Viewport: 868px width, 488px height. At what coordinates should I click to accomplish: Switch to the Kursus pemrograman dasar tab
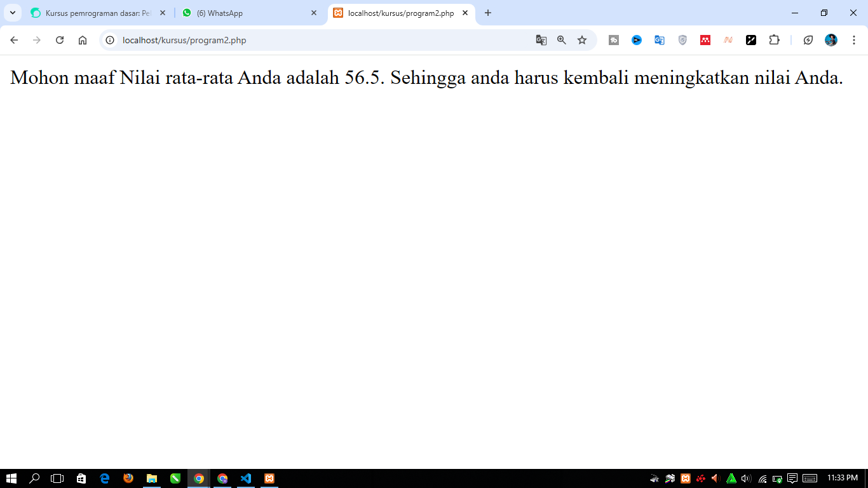98,13
